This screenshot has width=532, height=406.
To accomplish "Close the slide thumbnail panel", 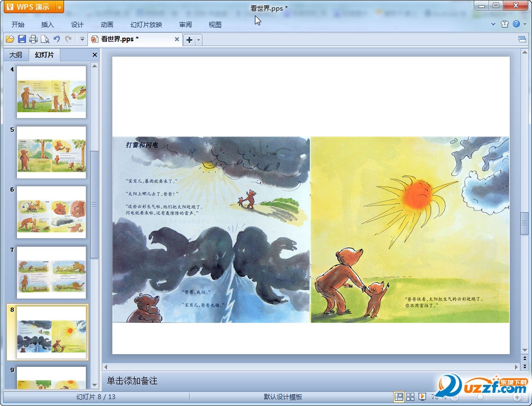I will (95, 55).
